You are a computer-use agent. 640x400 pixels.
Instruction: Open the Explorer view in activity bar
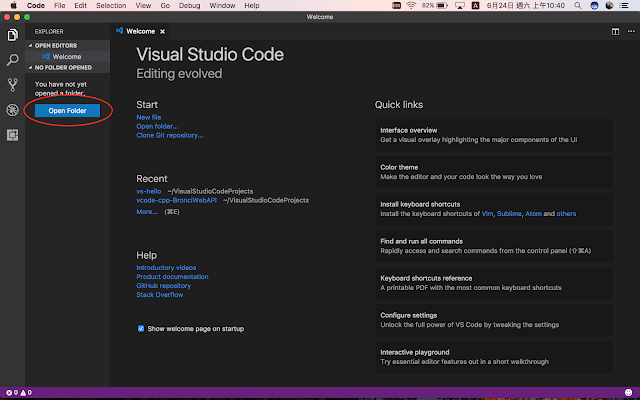[x=12, y=35]
